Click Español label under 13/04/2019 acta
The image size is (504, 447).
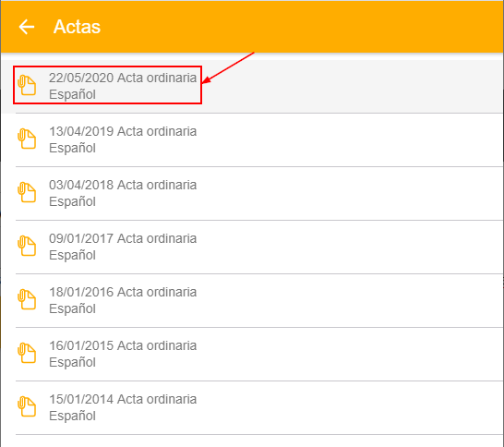click(x=72, y=149)
